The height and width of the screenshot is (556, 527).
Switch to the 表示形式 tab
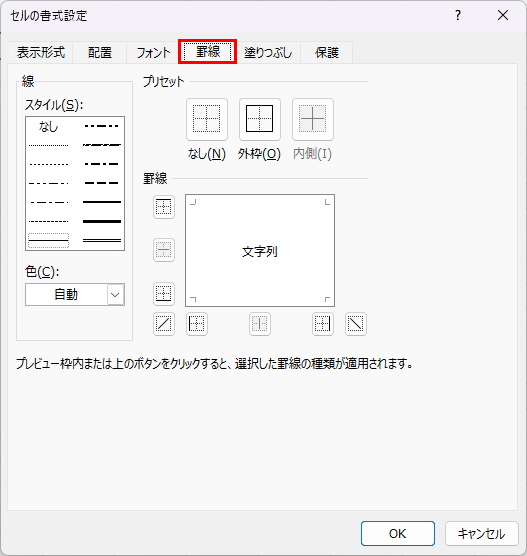tap(41, 52)
